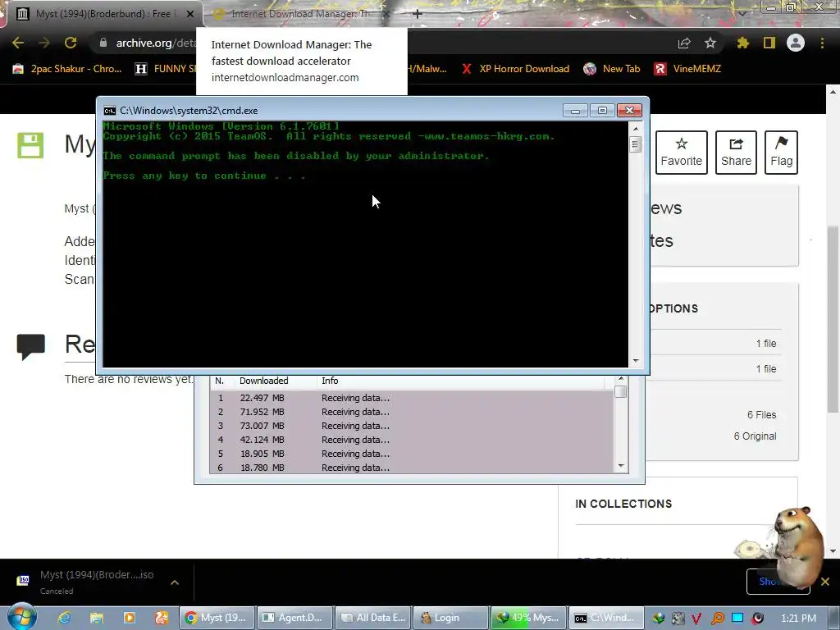Switch to Chrome Myst taskbar button
Viewport: 840px width, 630px height.
[x=217, y=618]
